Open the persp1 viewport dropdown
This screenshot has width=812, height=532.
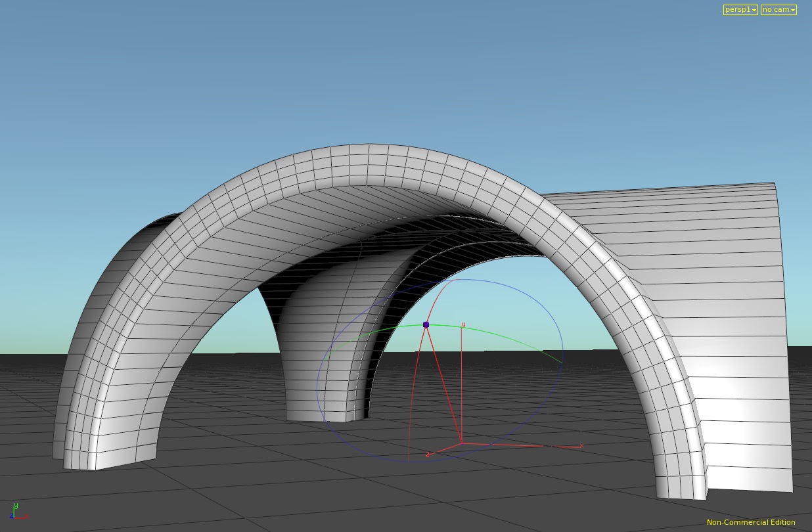(x=737, y=10)
